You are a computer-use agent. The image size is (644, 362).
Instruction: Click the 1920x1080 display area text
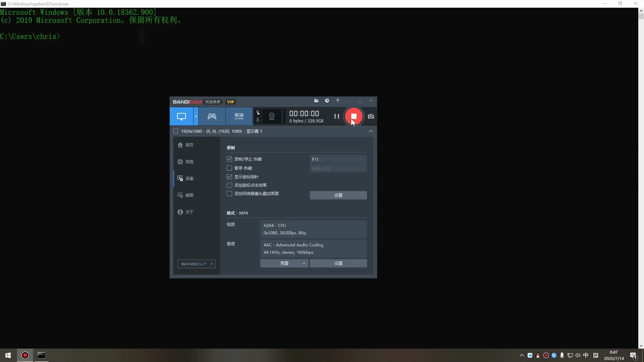221,131
